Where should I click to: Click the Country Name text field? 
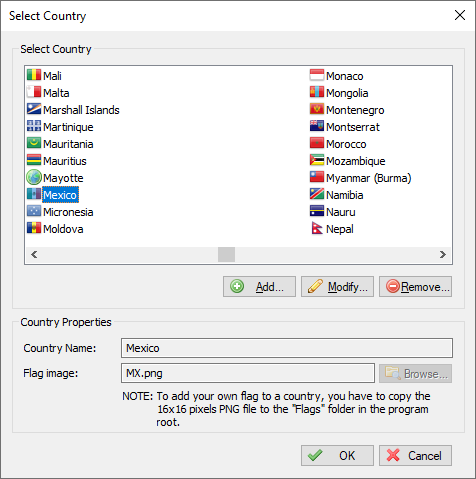[287, 348]
